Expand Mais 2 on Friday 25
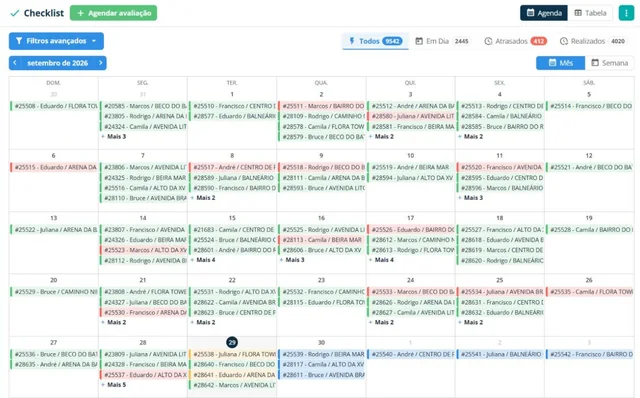The width and height of the screenshot is (640, 398). click(x=471, y=322)
